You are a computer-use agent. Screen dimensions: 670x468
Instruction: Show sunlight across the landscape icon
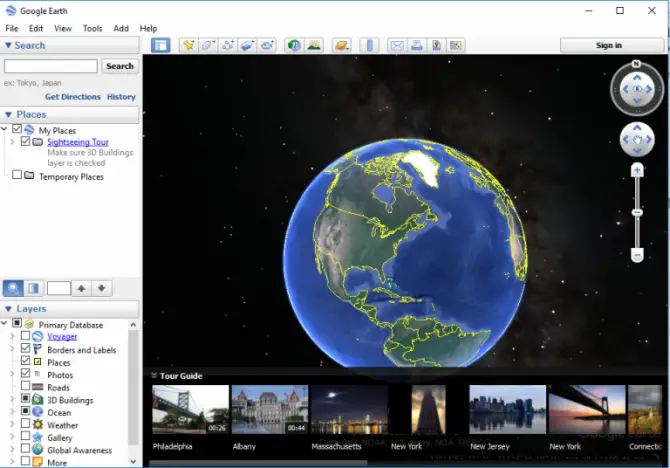[314, 45]
